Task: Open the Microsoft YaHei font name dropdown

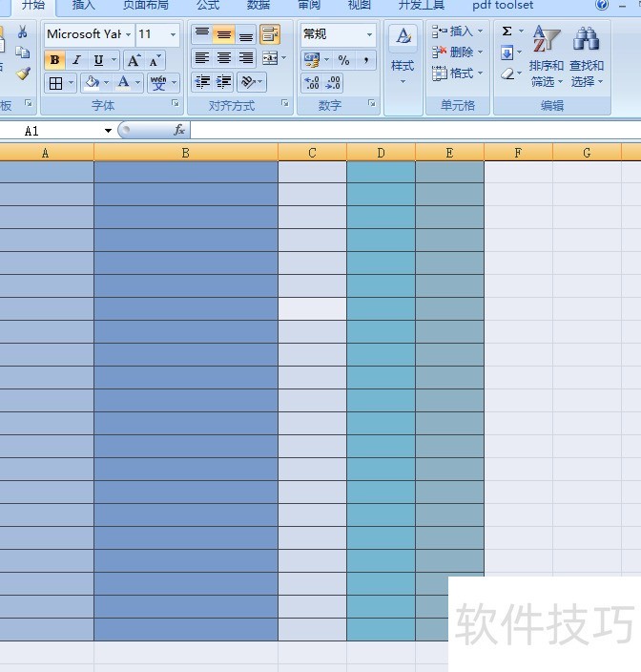Action: pyautogui.click(x=128, y=34)
